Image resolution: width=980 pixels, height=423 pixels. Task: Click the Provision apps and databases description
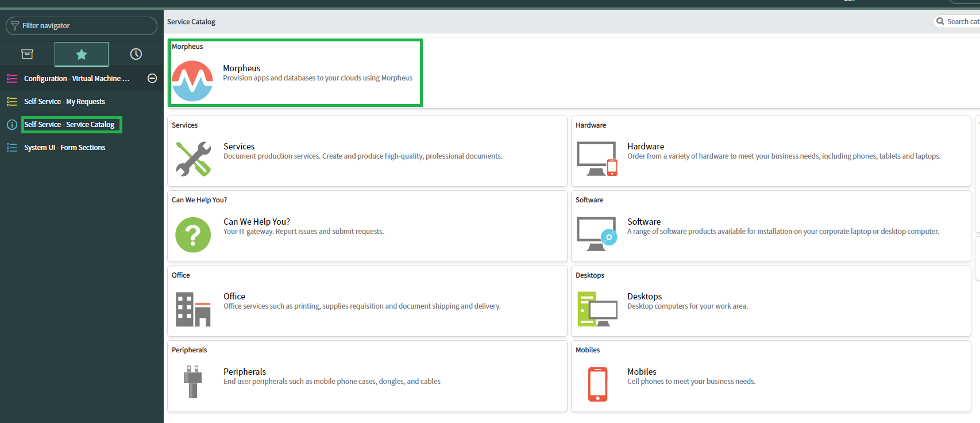tap(318, 78)
